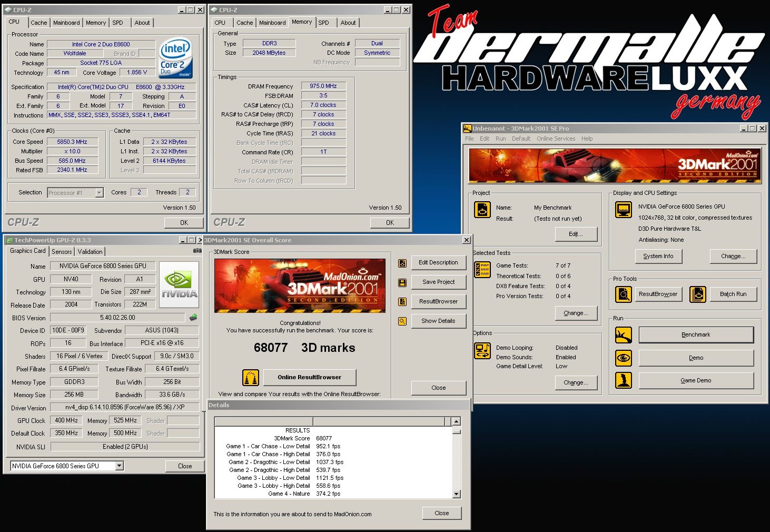Open the File menu in 3DMark2001
This screenshot has width=770, height=532.
pos(469,139)
